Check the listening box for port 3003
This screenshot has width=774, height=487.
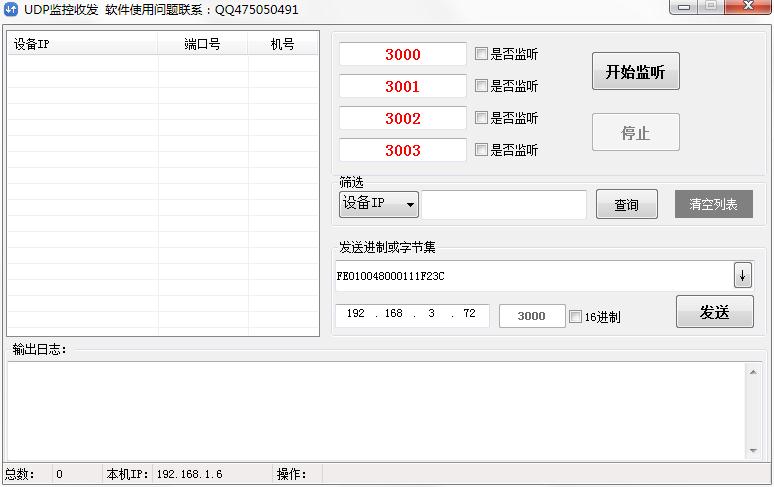pyautogui.click(x=482, y=150)
